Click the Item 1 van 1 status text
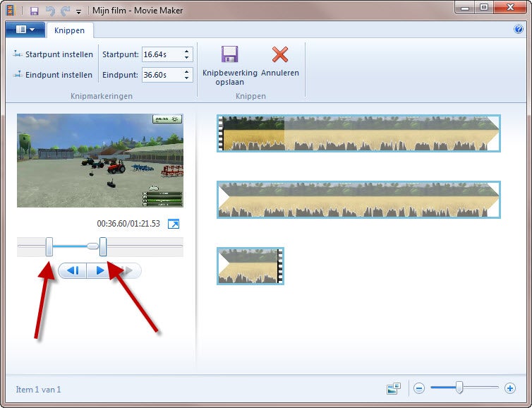 pos(38,390)
